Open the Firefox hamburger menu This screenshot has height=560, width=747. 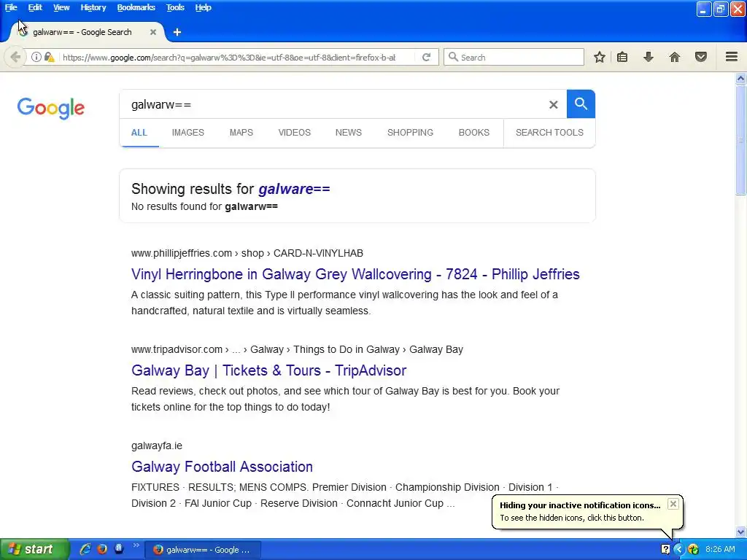(732, 57)
